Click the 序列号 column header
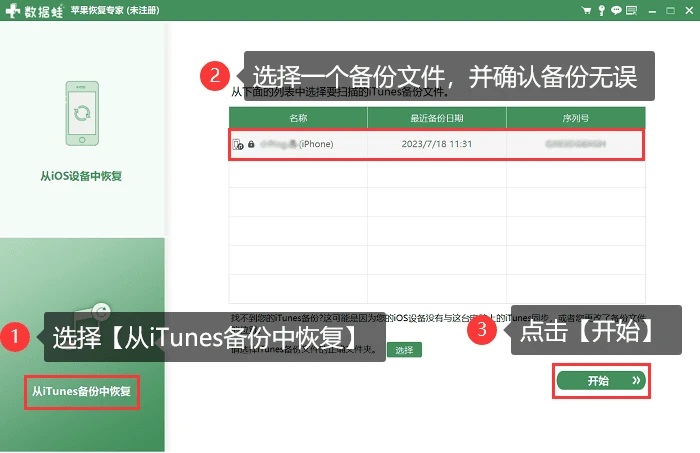The image size is (700, 453). coord(575,118)
